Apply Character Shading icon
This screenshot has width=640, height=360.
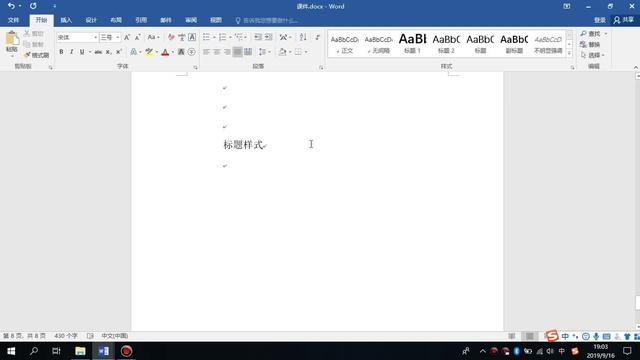tap(181, 52)
